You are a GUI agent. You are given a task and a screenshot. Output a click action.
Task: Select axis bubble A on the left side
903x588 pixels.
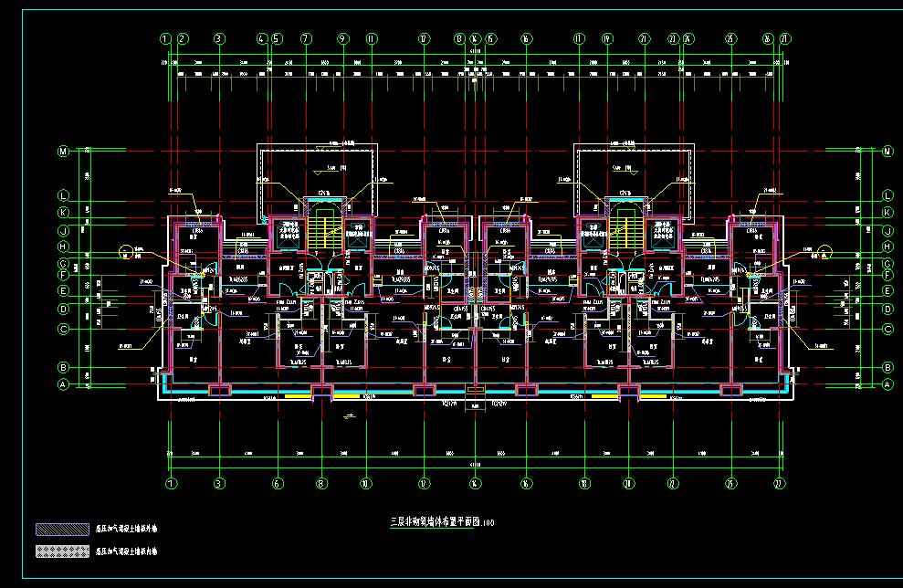(x=63, y=385)
